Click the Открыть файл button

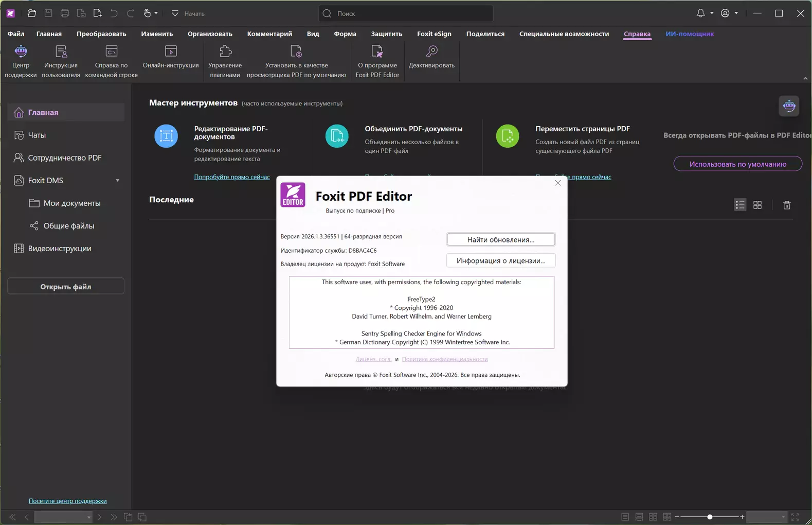tap(66, 286)
